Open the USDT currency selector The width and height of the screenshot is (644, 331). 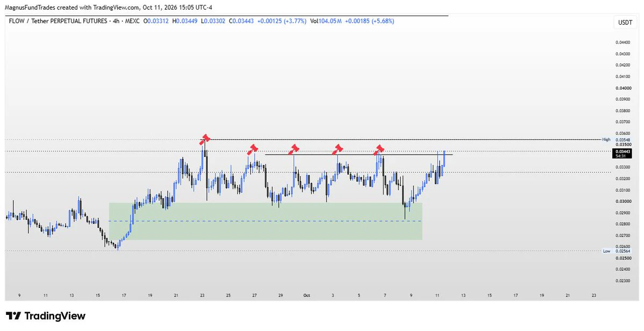pos(625,23)
